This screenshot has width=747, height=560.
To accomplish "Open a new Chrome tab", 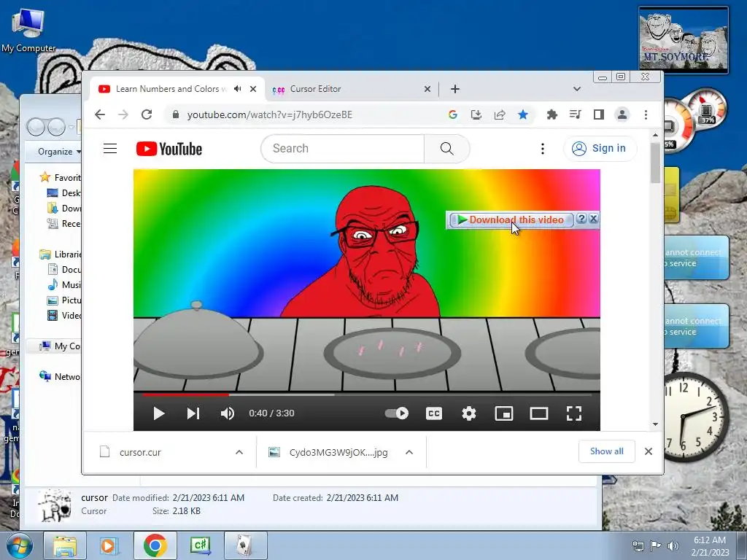I will tap(455, 89).
